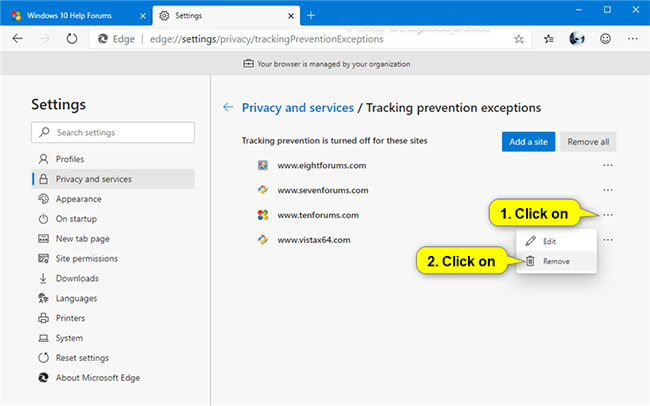Open more actions for www.sevenforums.com
The height and width of the screenshot is (406, 650).
pyautogui.click(x=608, y=190)
